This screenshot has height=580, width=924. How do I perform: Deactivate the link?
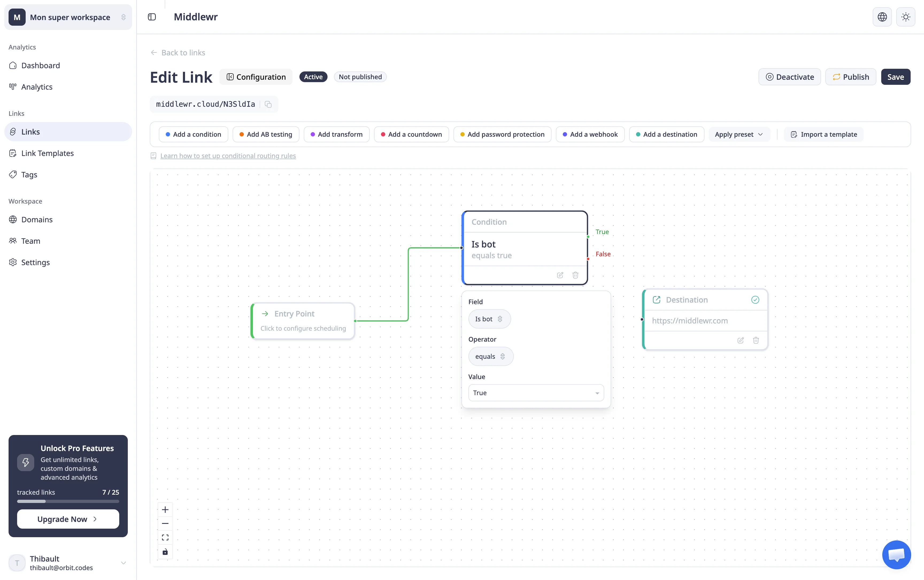790,77
